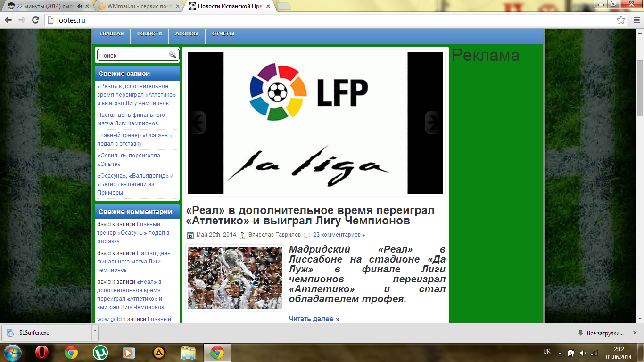
Task: Open the SLSurfer.exe download options arrow
Action: 95,332
